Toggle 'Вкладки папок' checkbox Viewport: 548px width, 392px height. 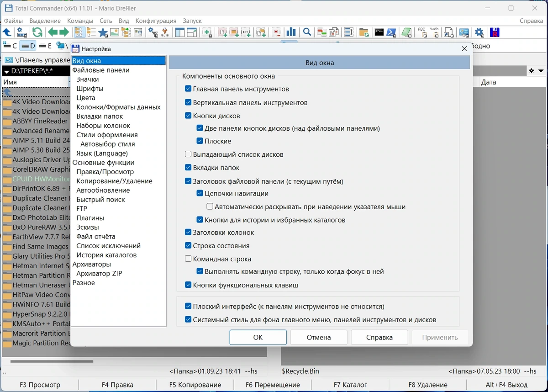point(188,168)
